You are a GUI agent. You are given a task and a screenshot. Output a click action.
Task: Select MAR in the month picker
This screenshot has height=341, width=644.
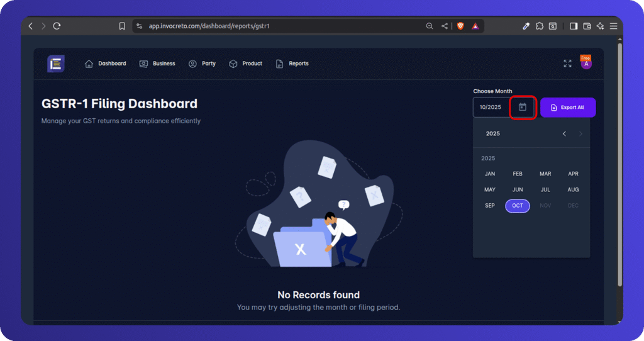click(x=545, y=174)
